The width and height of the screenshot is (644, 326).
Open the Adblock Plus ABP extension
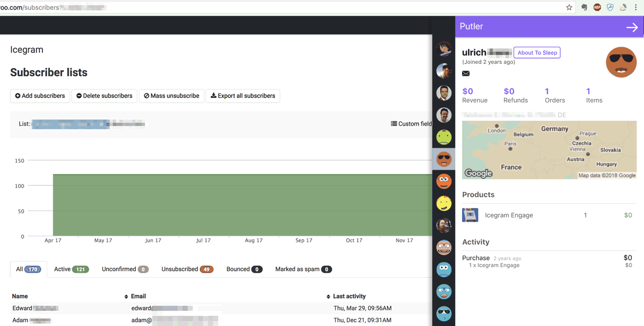pos(597,8)
